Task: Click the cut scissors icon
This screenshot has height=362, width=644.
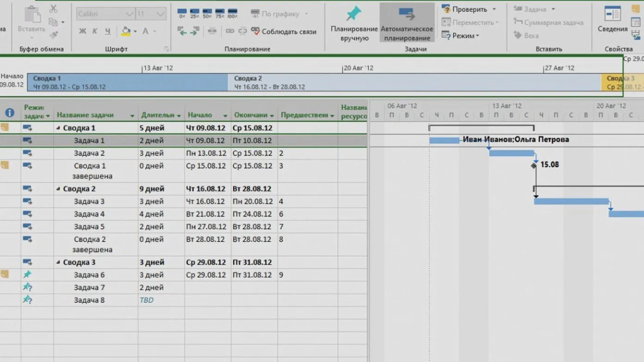Action: click(53, 9)
